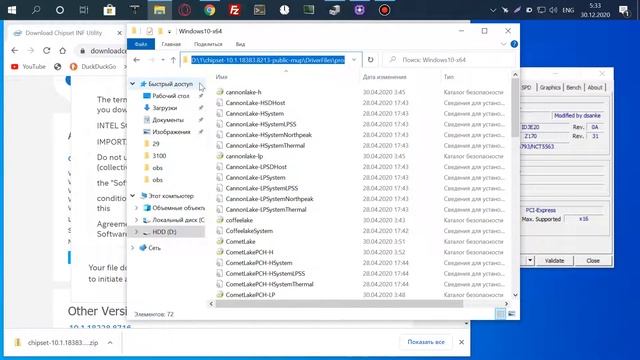Expand the Explorer ribbon chevron
The width and height of the screenshot is (640, 360).
click(x=503, y=44)
